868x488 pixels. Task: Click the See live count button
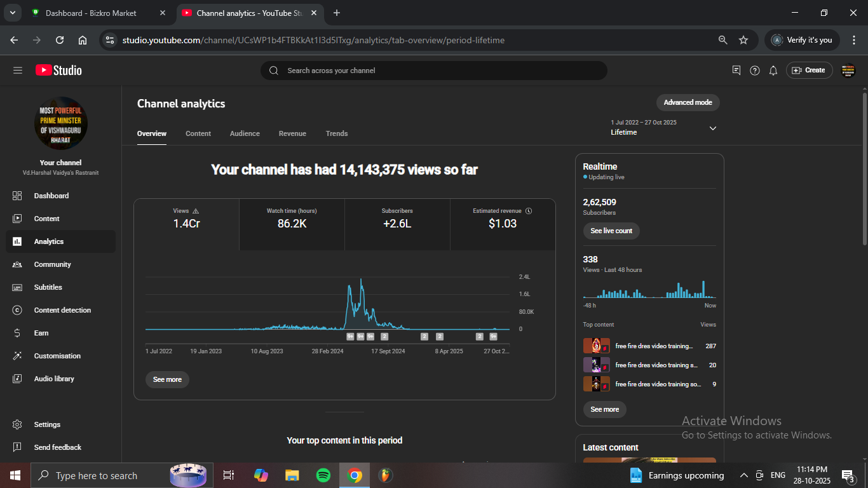point(611,231)
